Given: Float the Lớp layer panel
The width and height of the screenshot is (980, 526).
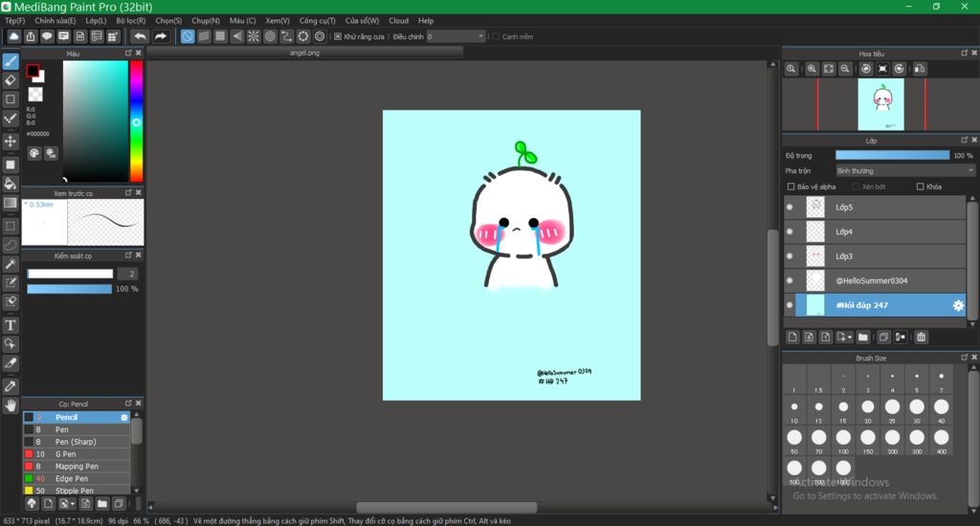Looking at the screenshot, I should [965, 140].
